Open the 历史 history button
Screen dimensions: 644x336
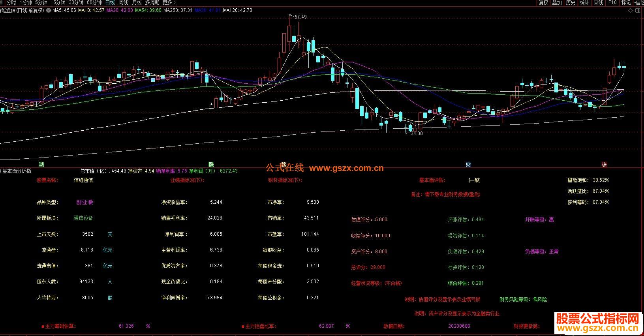click(571, 2)
